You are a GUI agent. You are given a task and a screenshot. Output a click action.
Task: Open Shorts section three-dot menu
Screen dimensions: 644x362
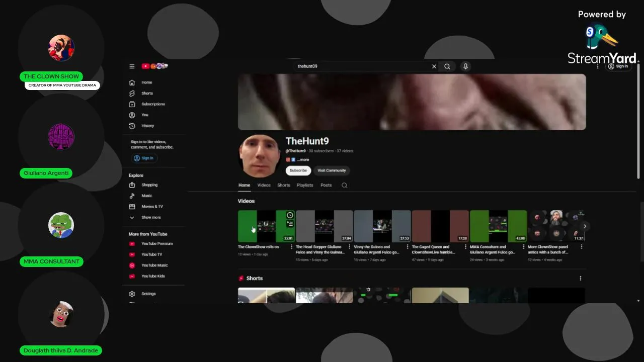tap(581, 279)
